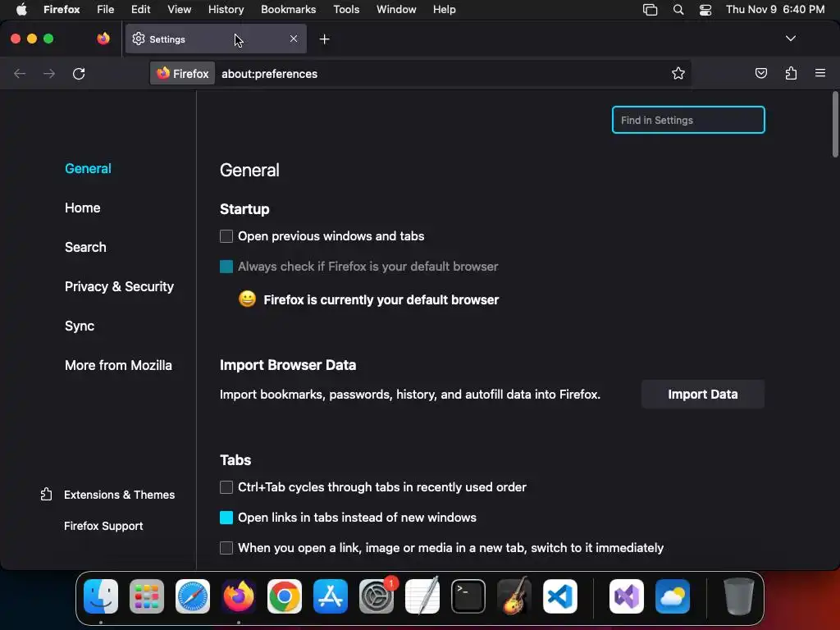Viewport: 840px width, 630px height.
Task: Click the settings page vertical scrollbar
Action: coord(835,125)
